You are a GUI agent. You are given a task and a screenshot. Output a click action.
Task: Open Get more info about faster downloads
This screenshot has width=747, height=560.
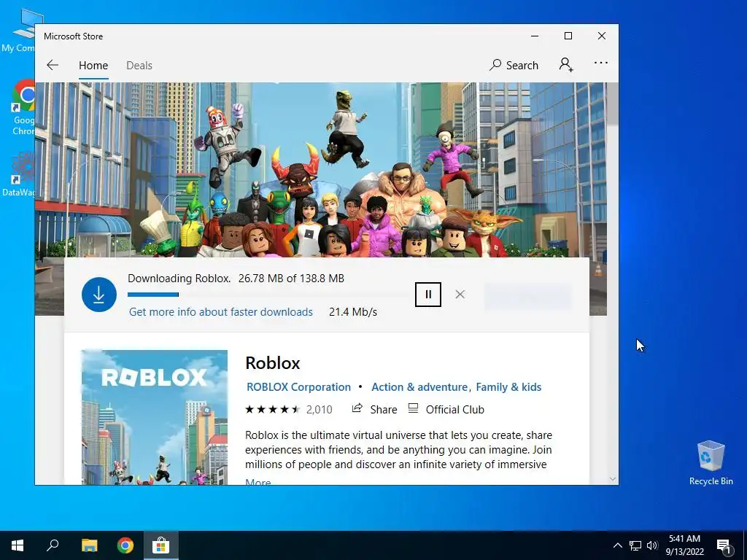point(220,312)
